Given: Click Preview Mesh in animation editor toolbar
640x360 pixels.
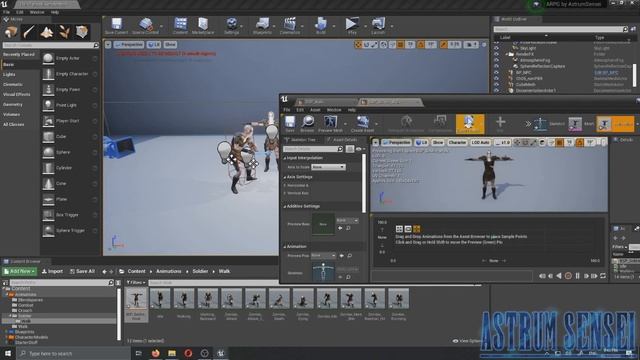Looking at the screenshot, I should coord(330,124).
